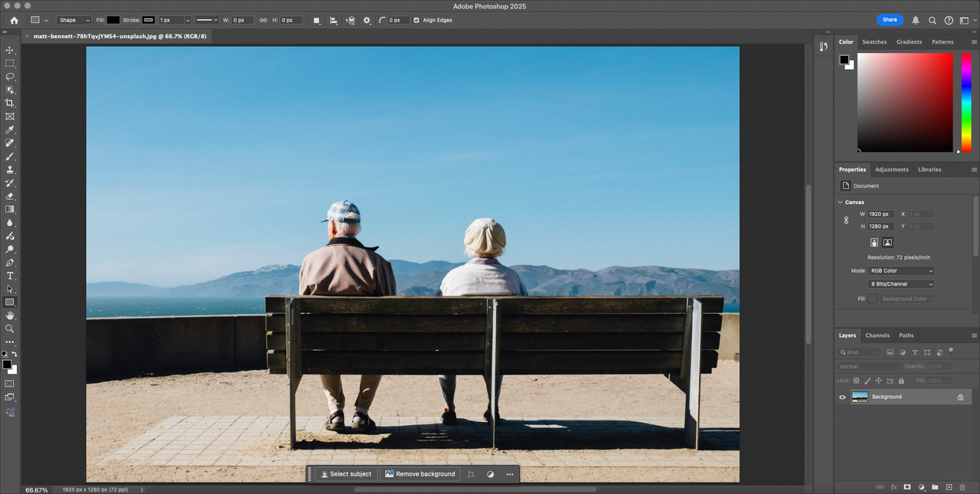Toggle the width-height link icon

tap(263, 20)
